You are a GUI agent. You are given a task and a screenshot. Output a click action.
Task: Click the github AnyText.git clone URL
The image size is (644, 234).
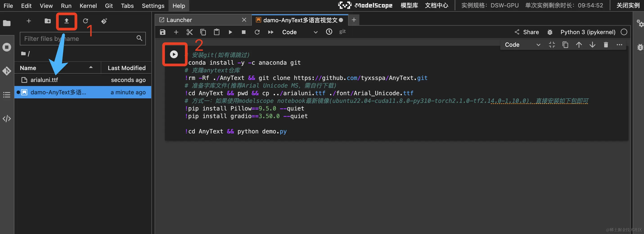coord(360,78)
